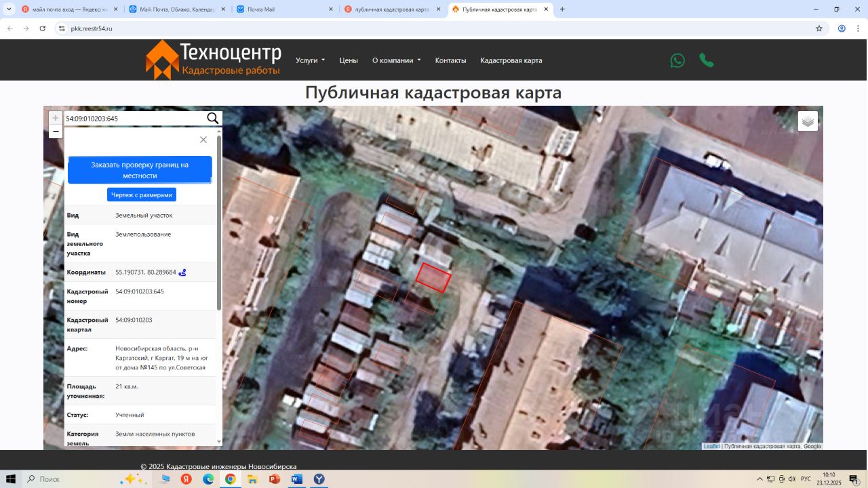
Task: Click the coordinates value 55.190731, 80.289684
Action: coord(146,272)
